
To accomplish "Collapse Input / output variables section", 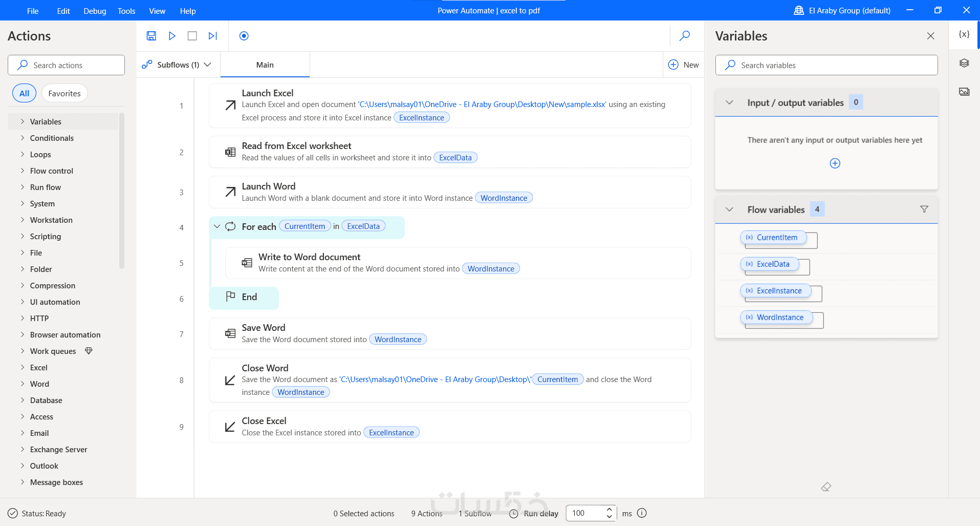I will click(x=730, y=102).
